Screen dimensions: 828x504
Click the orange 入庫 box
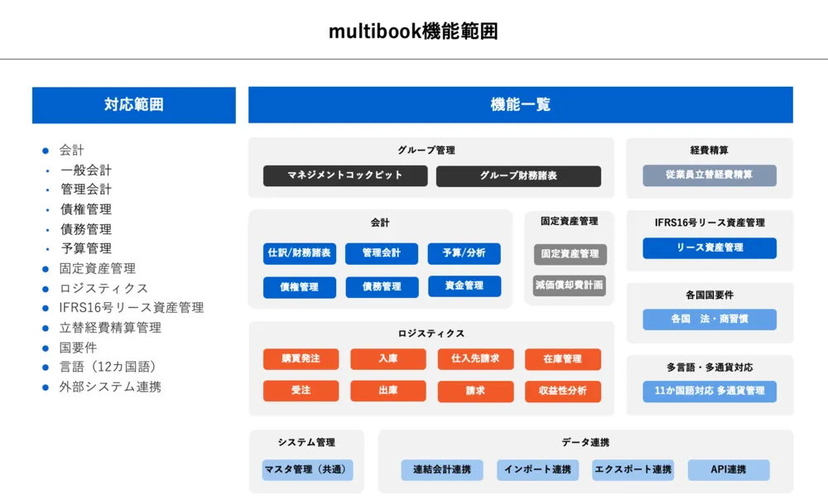coord(388,359)
